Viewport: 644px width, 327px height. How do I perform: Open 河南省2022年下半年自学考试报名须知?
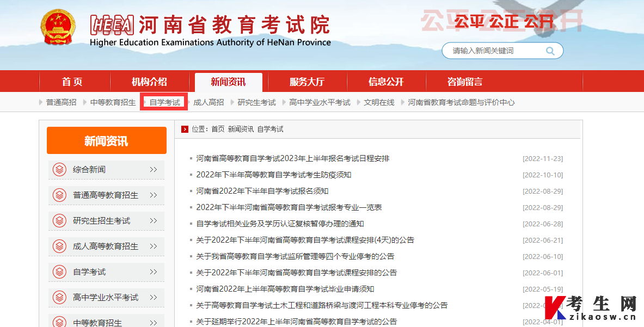[x=262, y=191]
